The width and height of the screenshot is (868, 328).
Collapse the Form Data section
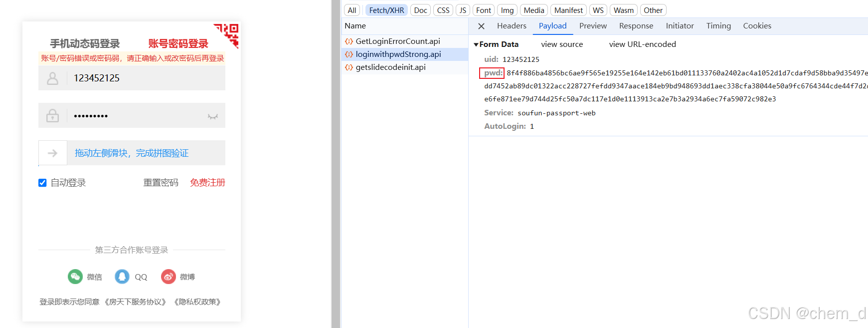coord(476,44)
